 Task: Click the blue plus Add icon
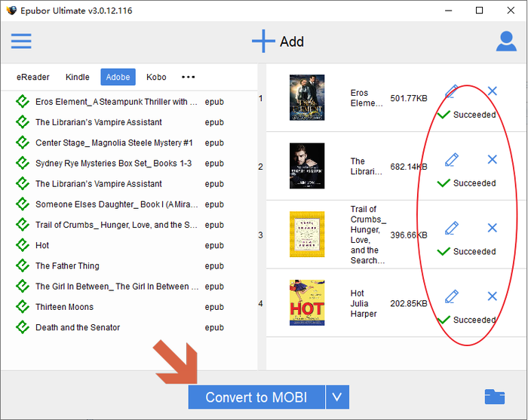tap(263, 41)
